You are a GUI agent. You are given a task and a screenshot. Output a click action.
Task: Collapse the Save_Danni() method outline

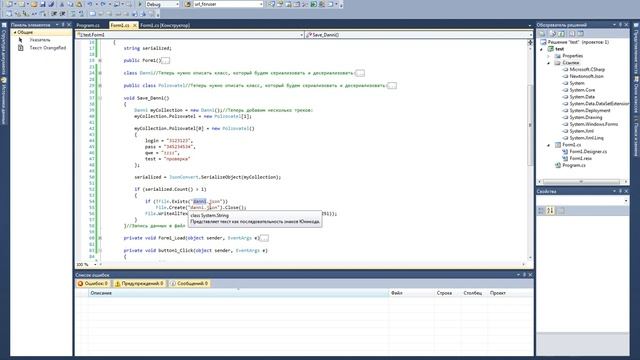pyautogui.click(x=100, y=98)
